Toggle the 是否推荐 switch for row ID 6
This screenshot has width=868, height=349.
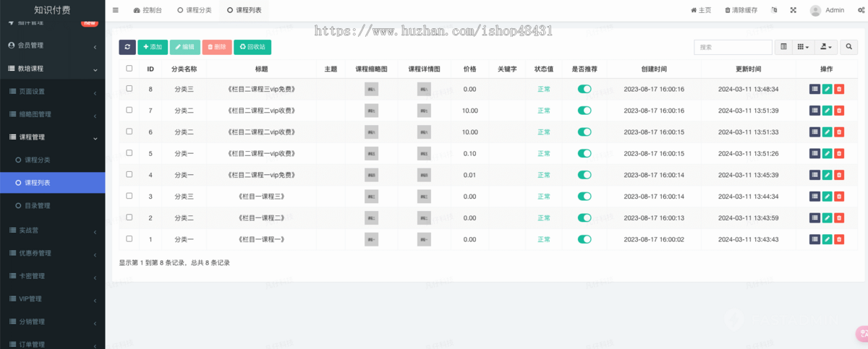coord(584,132)
